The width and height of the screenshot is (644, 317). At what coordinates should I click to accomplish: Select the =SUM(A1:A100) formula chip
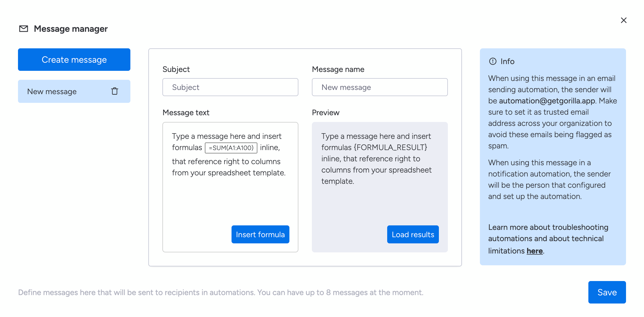coord(231,148)
